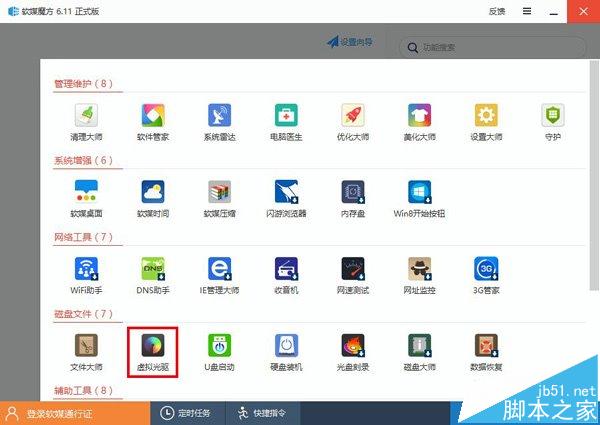Open 快捷指令 quick commands
600x425 pixels.
pos(262,413)
